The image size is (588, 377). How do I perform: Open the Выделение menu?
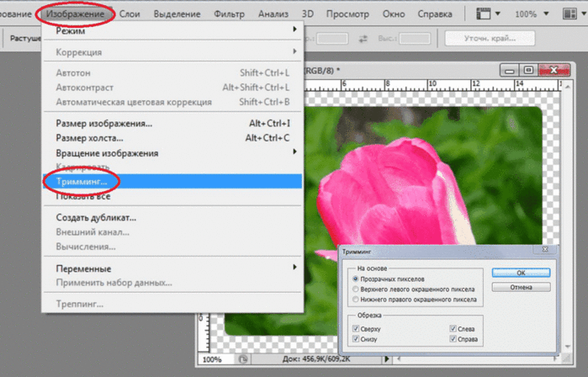tap(177, 13)
